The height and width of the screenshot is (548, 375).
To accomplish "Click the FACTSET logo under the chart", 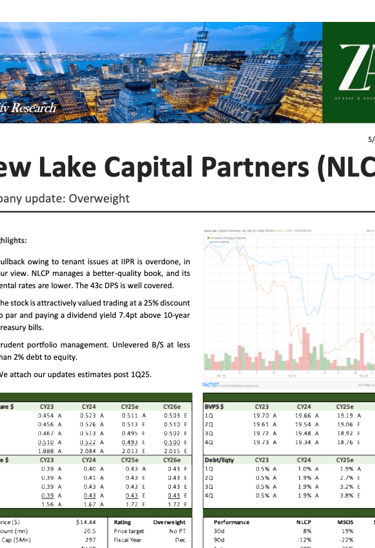I will tap(211, 385).
